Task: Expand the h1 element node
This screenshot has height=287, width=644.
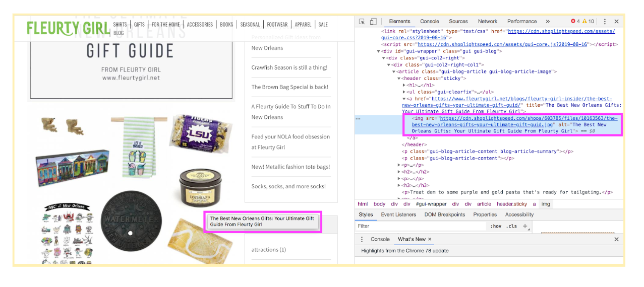Action: (x=404, y=85)
